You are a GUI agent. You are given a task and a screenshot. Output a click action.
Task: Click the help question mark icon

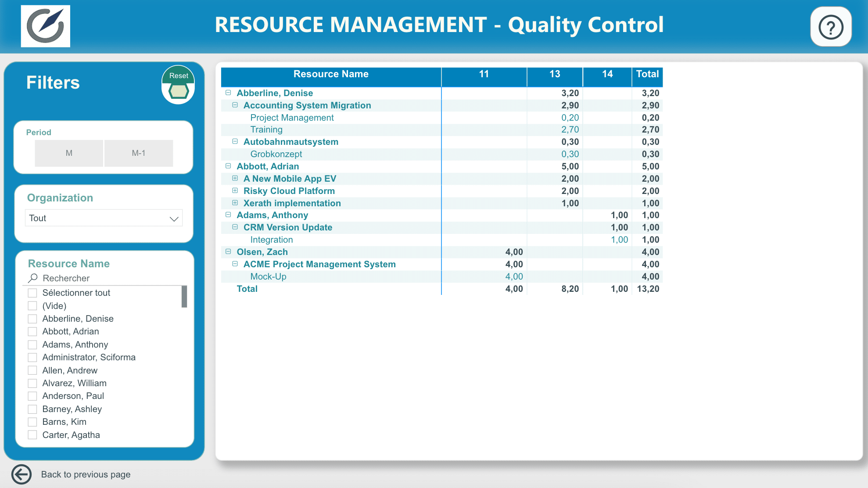(831, 27)
